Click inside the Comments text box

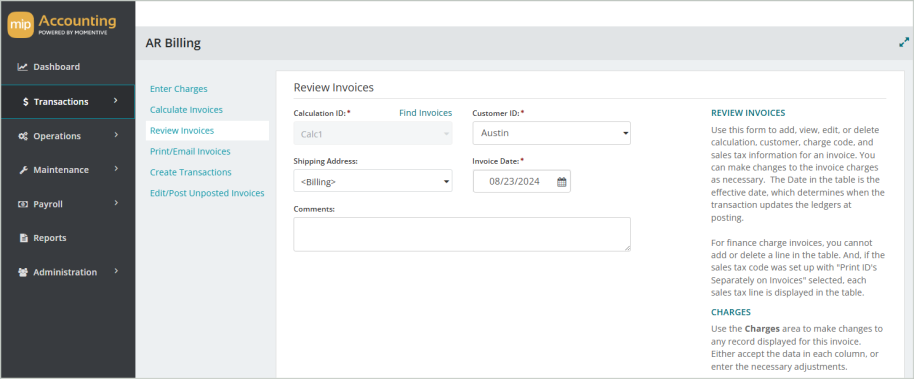click(462, 234)
